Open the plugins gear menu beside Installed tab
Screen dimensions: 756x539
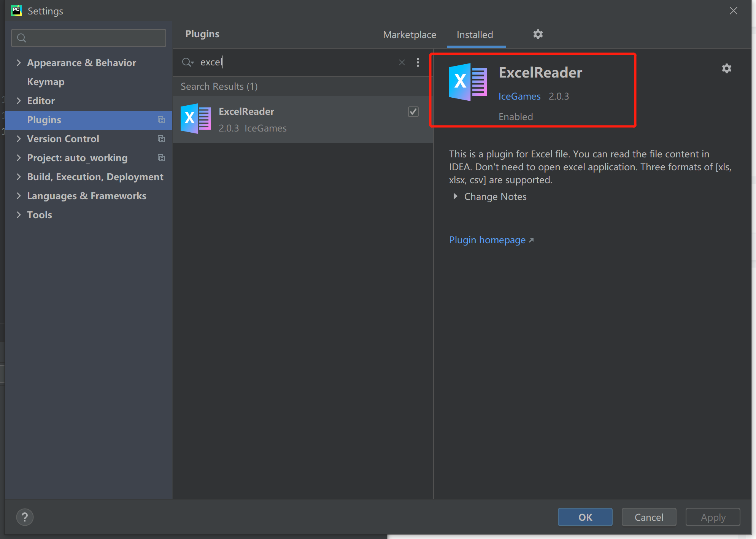click(538, 34)
